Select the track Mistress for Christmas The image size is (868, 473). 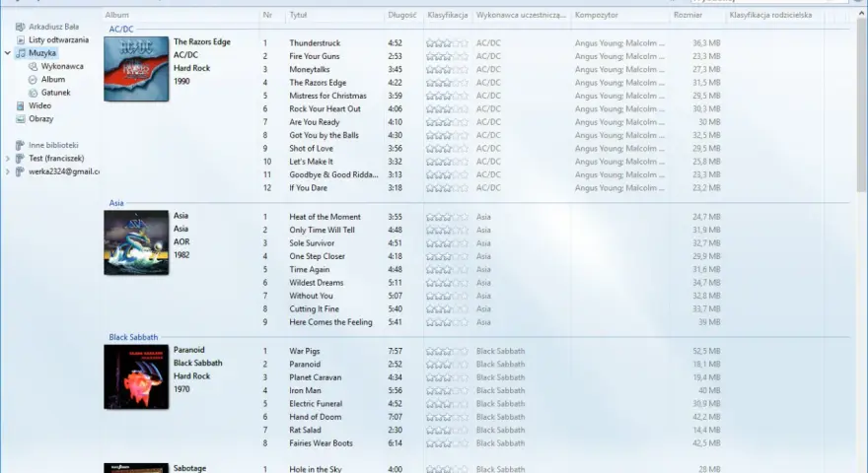(x=327, y=96)
